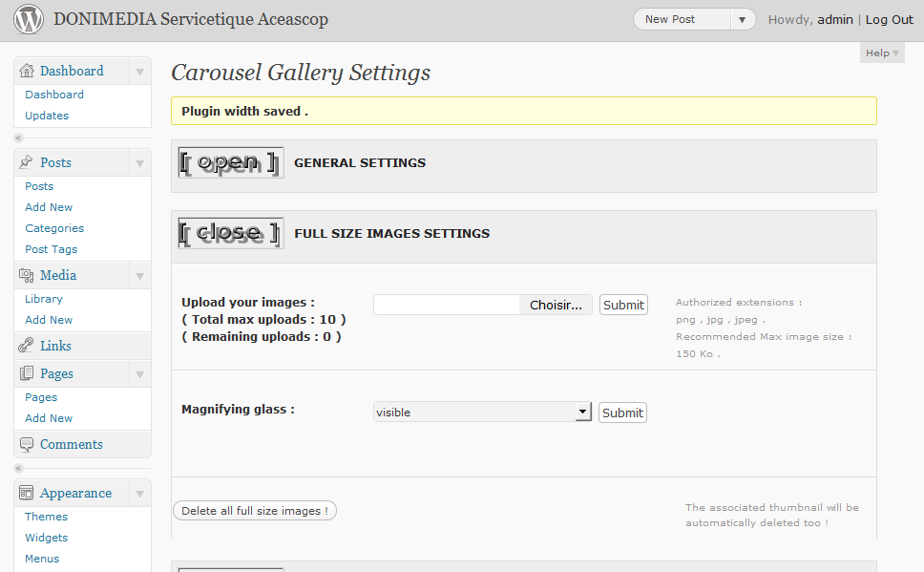Click the WordPress logo icon

[x=29, y=19]
